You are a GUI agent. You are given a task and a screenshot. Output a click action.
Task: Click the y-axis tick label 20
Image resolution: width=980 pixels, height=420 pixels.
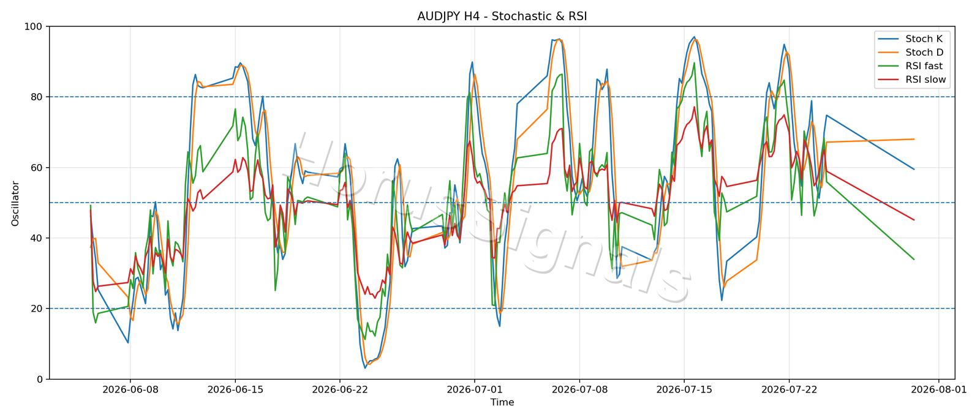tap(37, 309)
